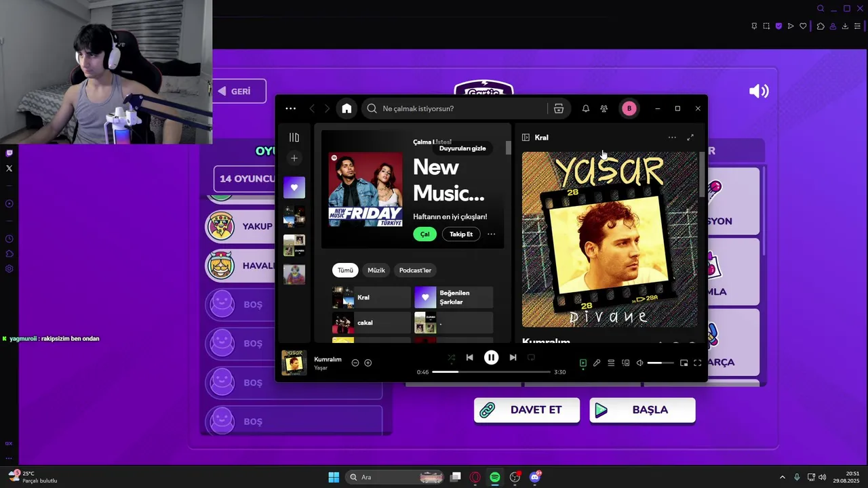Image resolution: width=868 pixels, height=488 pixels.
Task: Click the Yaşar Divane album artwork
Action: (x=610, y=239)
